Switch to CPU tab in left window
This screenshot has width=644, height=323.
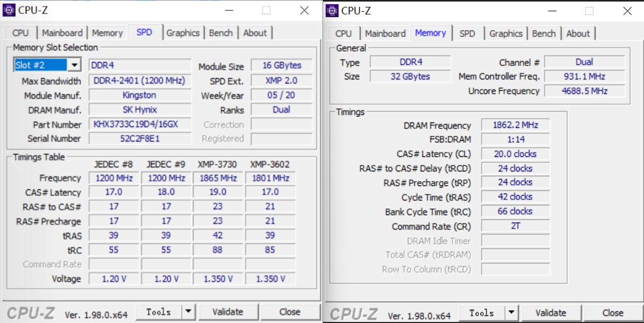tap(21, 33)
